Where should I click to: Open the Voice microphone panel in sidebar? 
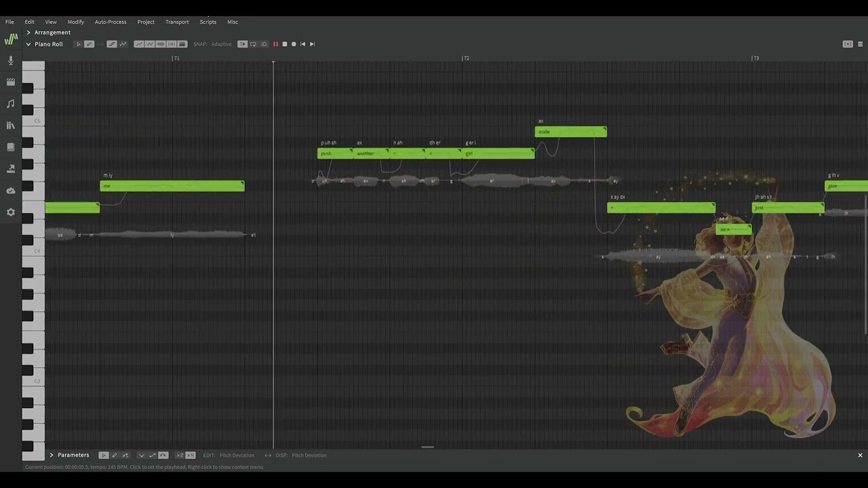click(x=10, y=60)
